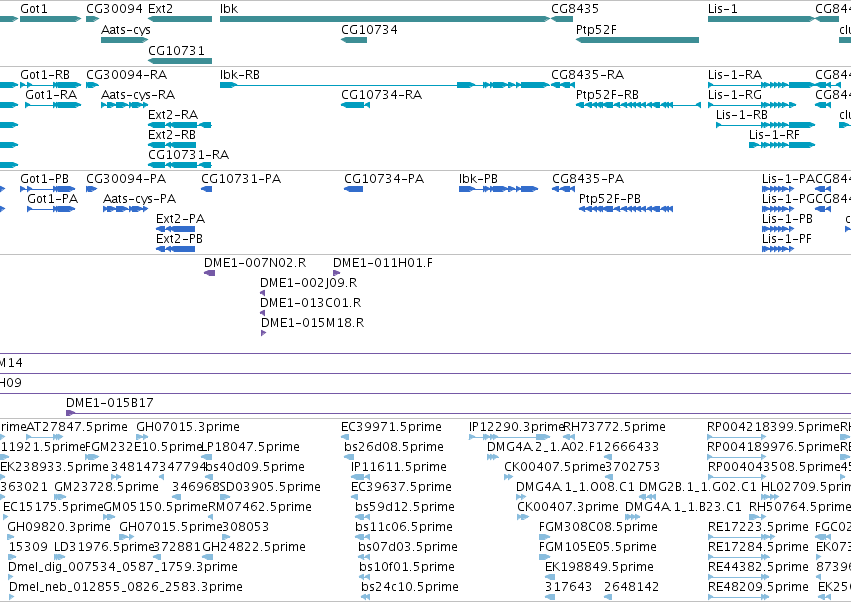Click the Ext2 gene label
The image size is (851, 602).
tap(160, 9)
